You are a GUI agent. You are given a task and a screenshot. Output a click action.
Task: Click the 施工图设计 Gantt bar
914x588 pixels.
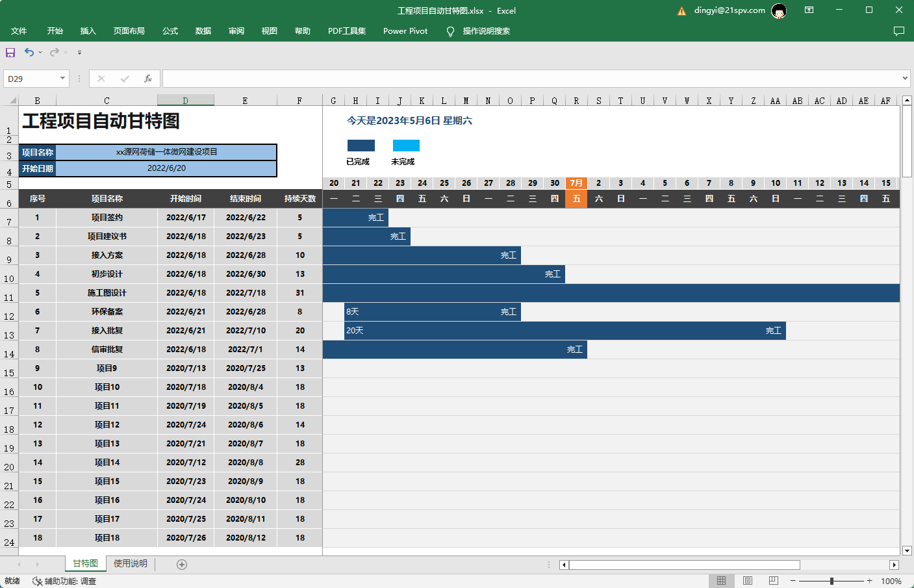coord(611,293)
